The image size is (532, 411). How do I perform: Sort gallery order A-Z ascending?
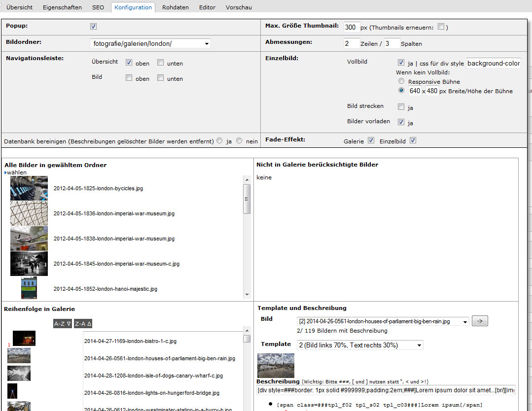[63, 324]
